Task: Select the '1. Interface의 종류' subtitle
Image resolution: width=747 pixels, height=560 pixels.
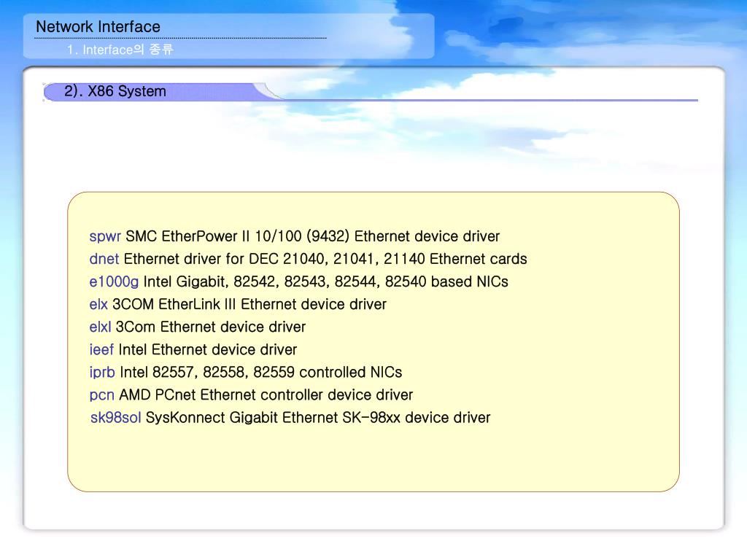Action: point(120,50)
